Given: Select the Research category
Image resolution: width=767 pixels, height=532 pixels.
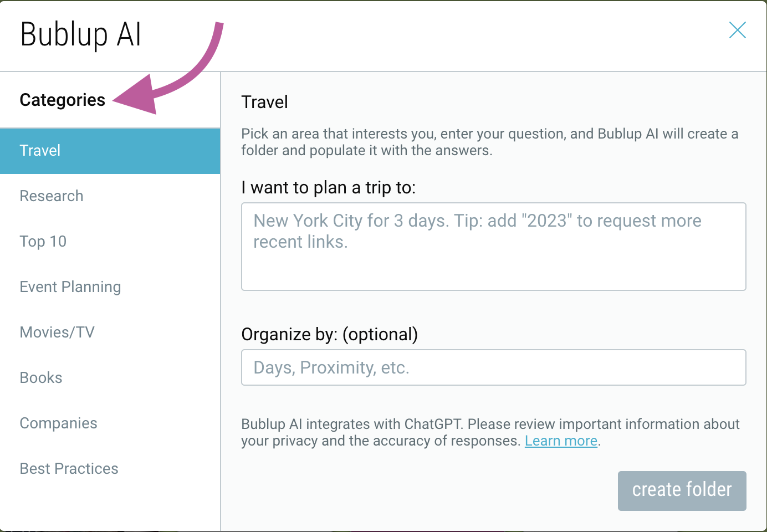Looking at the screenshot, I should [51, 196].
